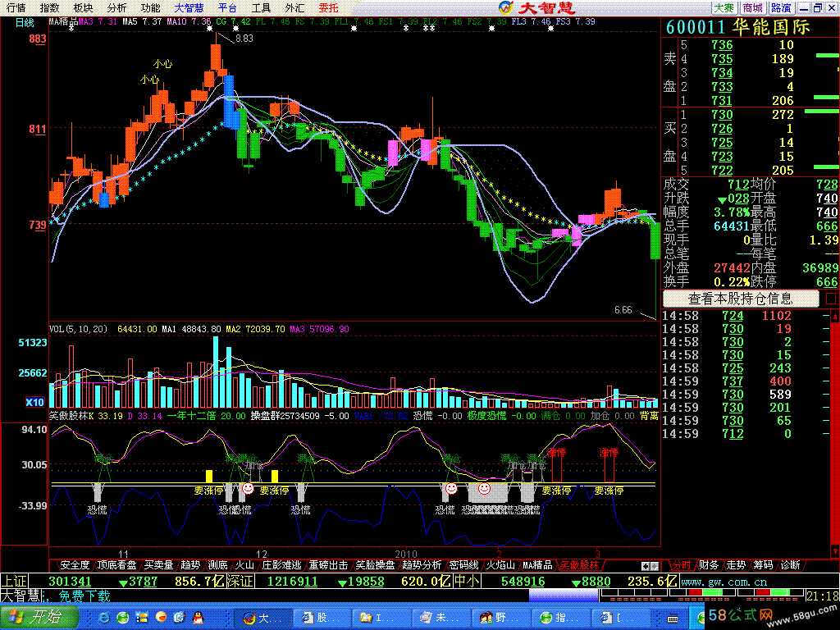840x630 pixels.
Task: Open the keyboard icon in the system tray
Action: click(673, 619)
